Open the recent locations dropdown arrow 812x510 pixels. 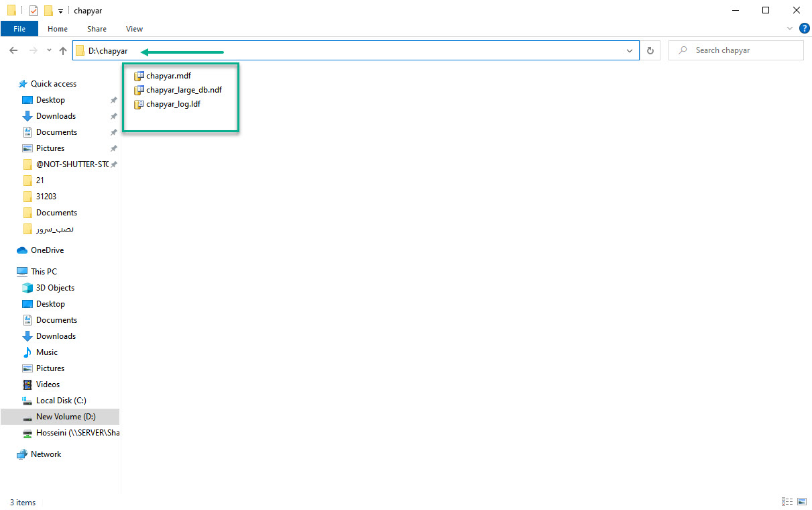[49, 50]
